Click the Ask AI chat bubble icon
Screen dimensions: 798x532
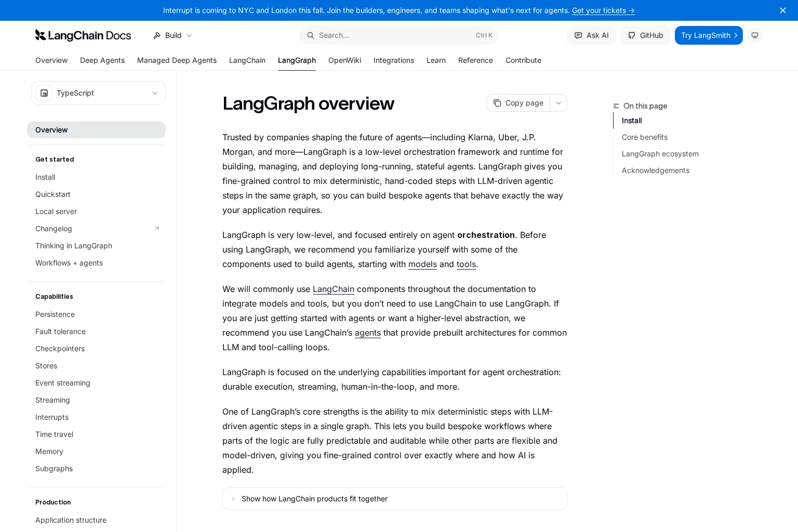[578, 35]
